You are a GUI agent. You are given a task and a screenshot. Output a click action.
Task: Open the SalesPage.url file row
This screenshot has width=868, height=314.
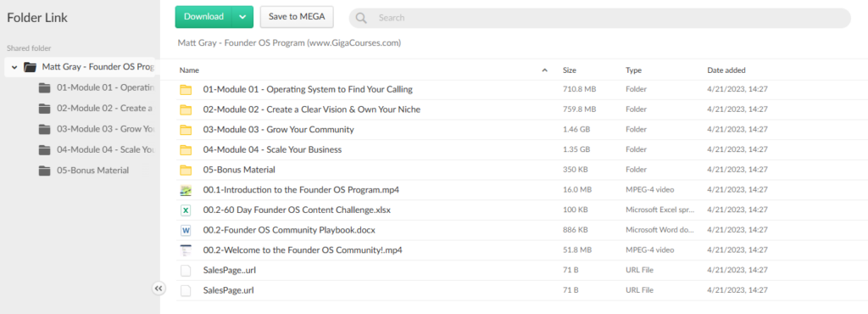pyautogui.click(x=520, y=290)
